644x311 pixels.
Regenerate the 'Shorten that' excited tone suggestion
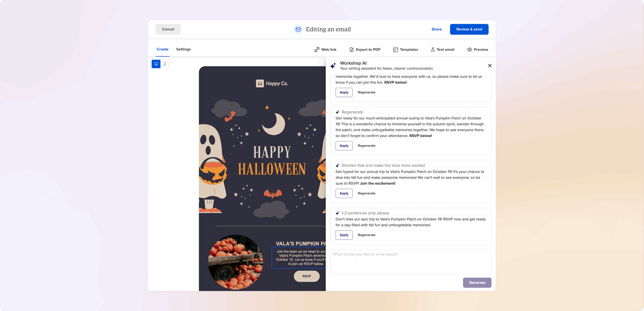[367, 193]
